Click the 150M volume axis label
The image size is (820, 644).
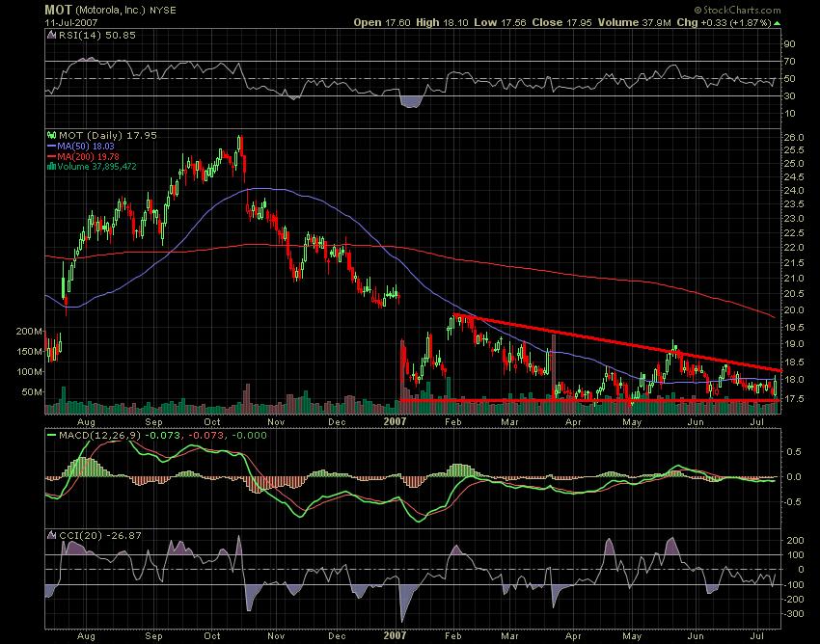[x=29, y=351]
